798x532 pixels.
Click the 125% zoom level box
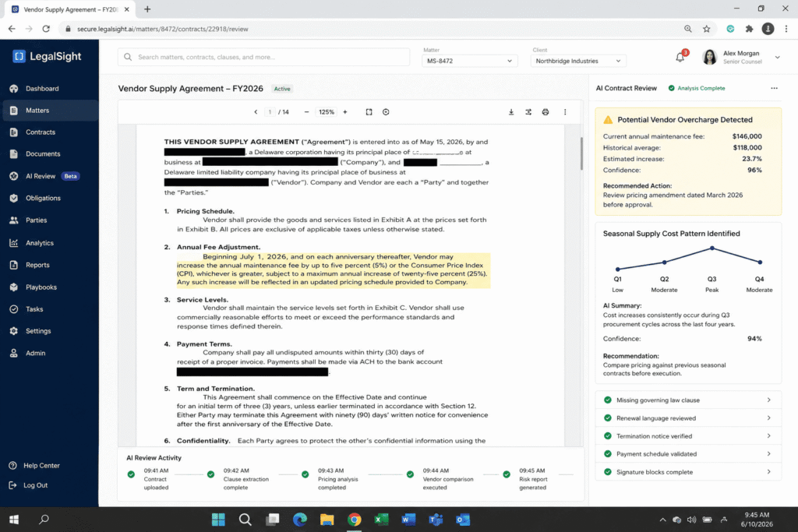pos(327,112)
